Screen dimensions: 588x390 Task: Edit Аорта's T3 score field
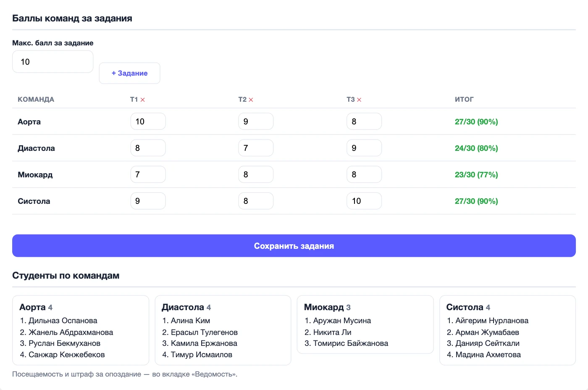[x=364, y=121]
